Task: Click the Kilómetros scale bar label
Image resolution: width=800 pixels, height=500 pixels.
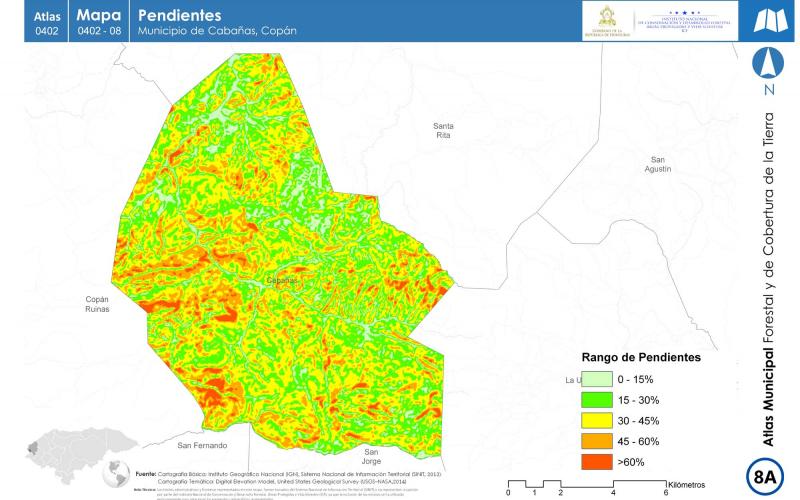Action: coord(686,485)
